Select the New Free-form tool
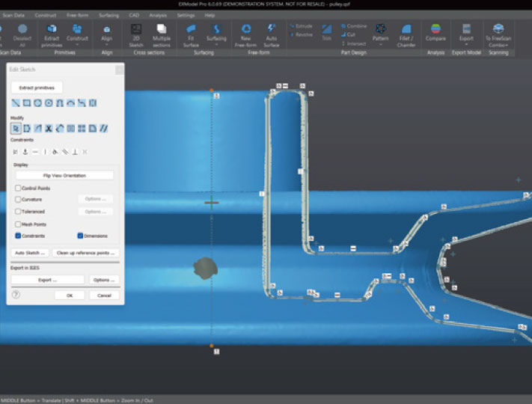The width and height of the screenshot is (532, 404). coord(245,32)
